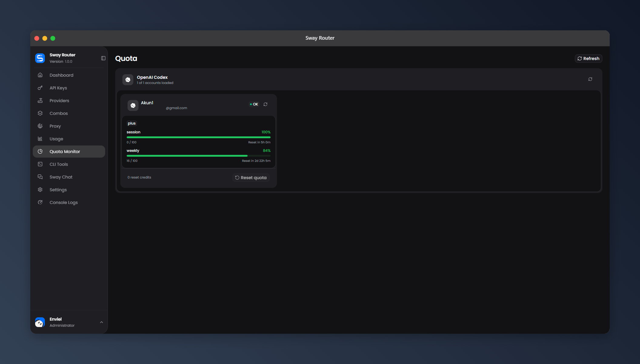
Task: Click the Sway Router logo icon
Action: point(40,58)
